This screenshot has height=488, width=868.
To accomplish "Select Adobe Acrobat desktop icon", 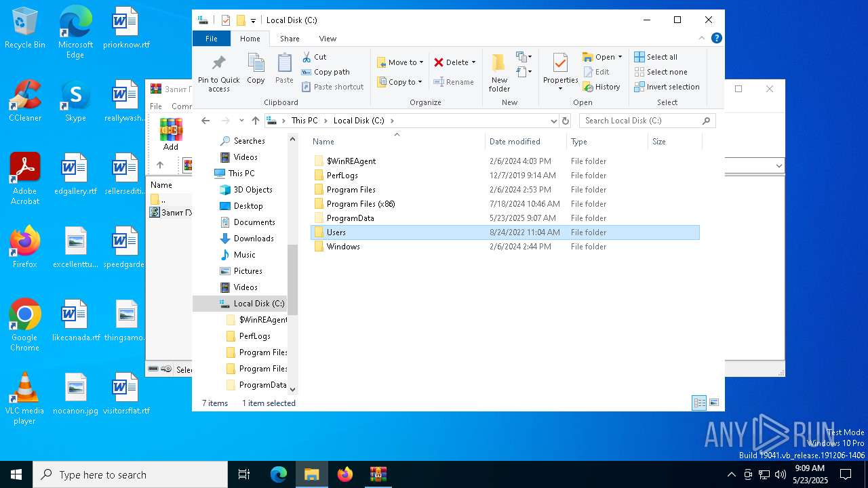I will (25, 179).
